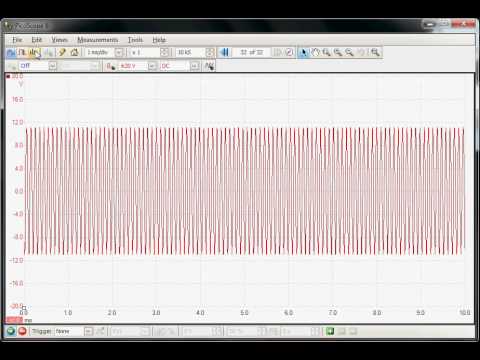This screenshot has width=480, height=360.
Task: Expand channel A range dropdown showing Off
Action: pos(52,66)
